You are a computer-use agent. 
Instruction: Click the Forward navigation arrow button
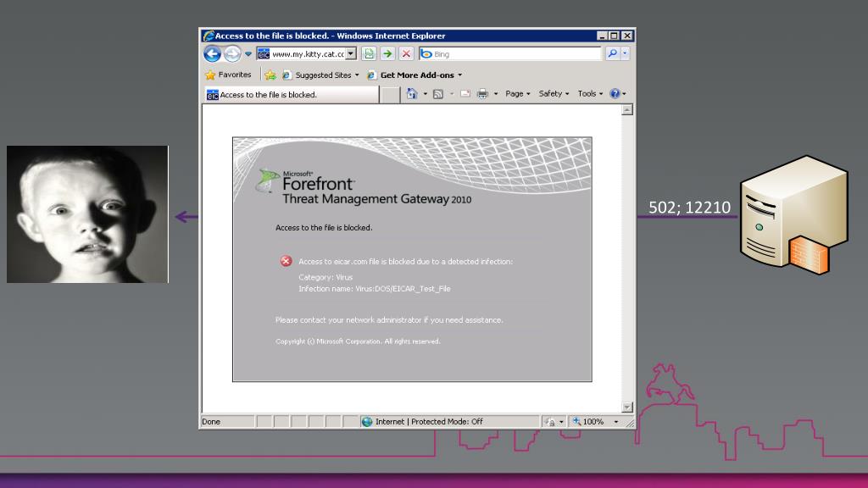point(232,53)
